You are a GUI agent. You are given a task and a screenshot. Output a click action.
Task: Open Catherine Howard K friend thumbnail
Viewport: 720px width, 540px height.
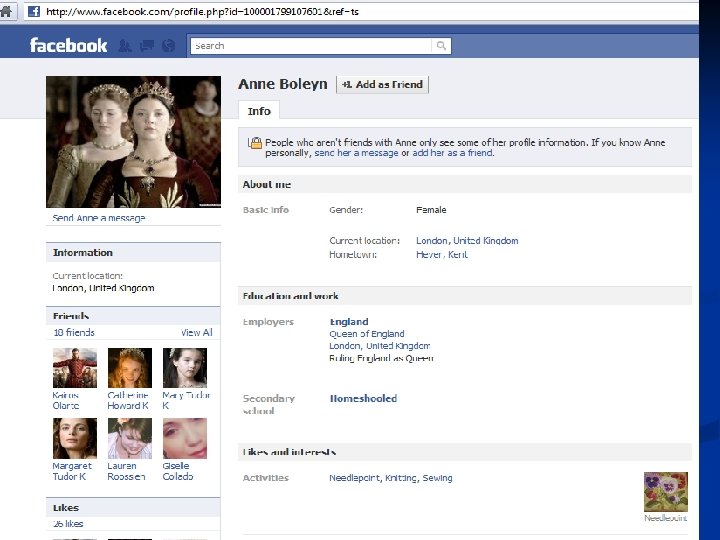[x=129, y=368]
